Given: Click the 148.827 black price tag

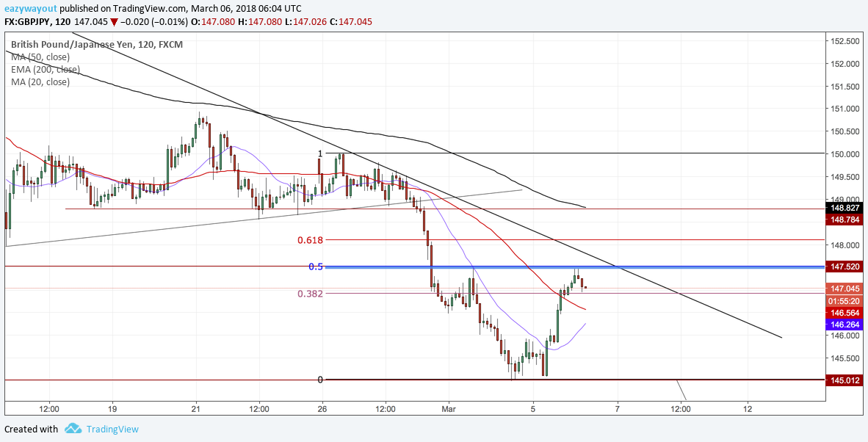Looking at the screenshot, I should pyautogui.click(x=845, y=209).
